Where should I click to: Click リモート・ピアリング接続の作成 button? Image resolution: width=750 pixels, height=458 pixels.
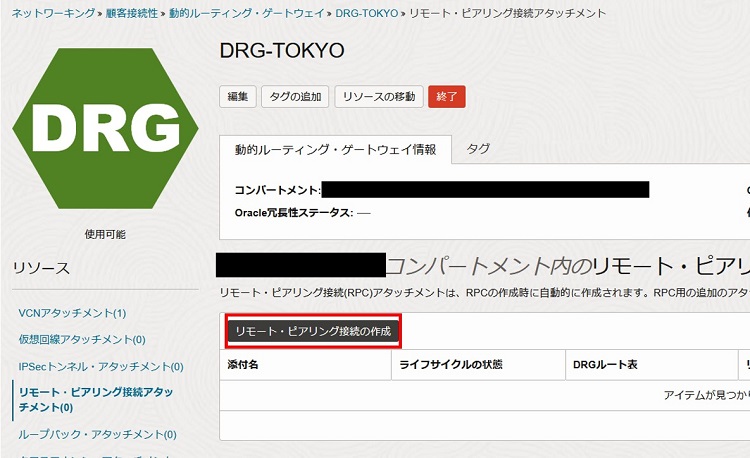313,330
